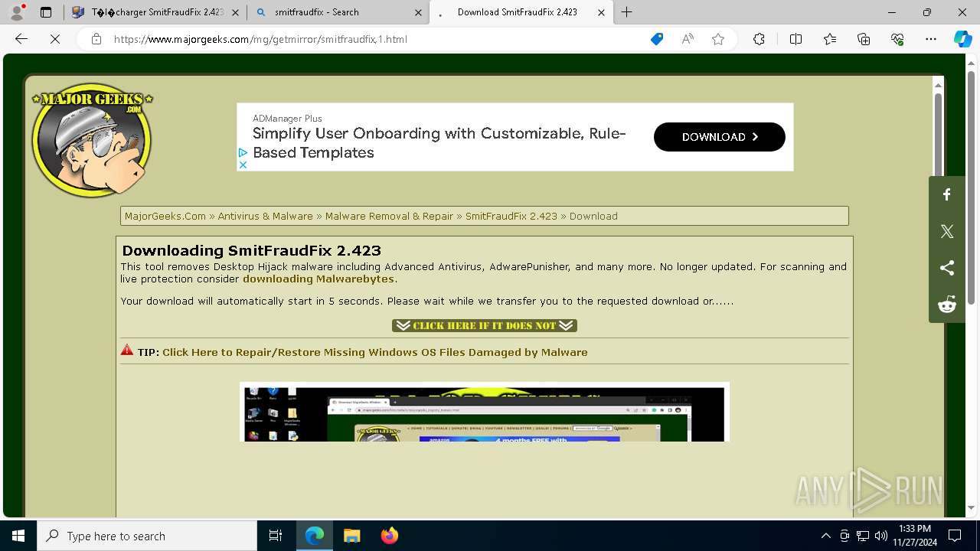Open MajorGeeks.Com breadcrumb link
Image resolution: width=980 pixels, height=551 pixels.
pyautogui.click(x=165, y=216)
